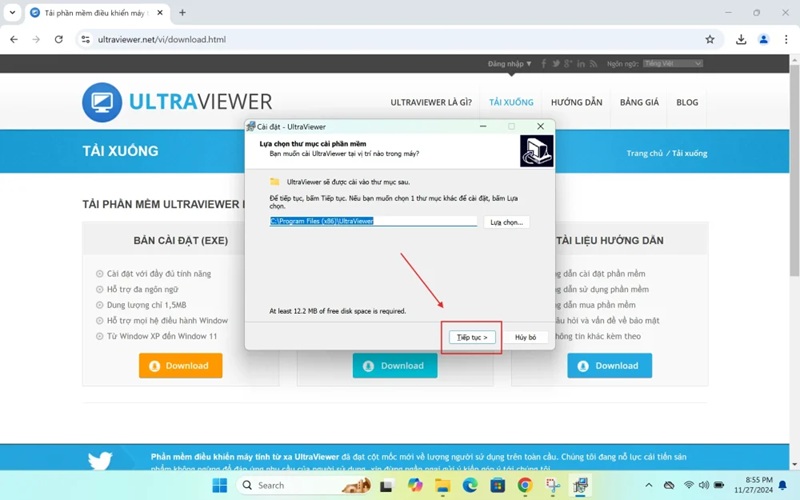
Task: Open the LinkedIn icon link
Action: 581,64
